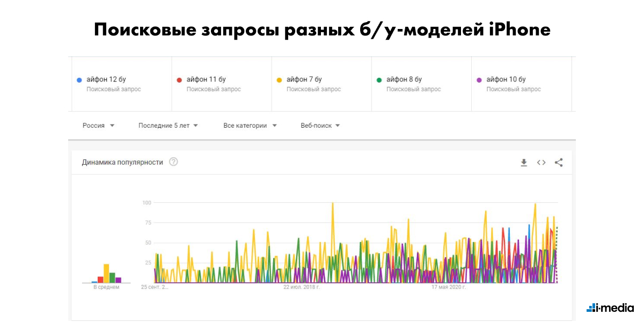The image size is (644, 322).
Task: Click yellow dot for айфон 7 бу
Action: pos(279,80)
